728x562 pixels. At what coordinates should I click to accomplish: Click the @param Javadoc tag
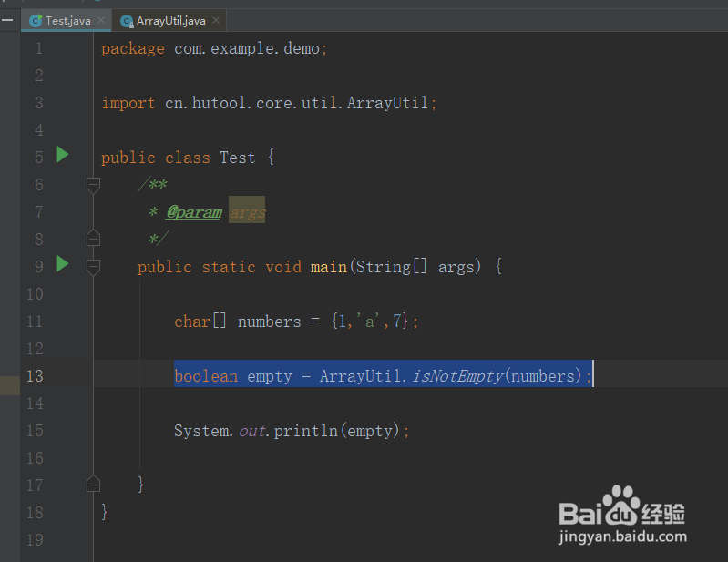pyautogui.click(x=194, y=212)
